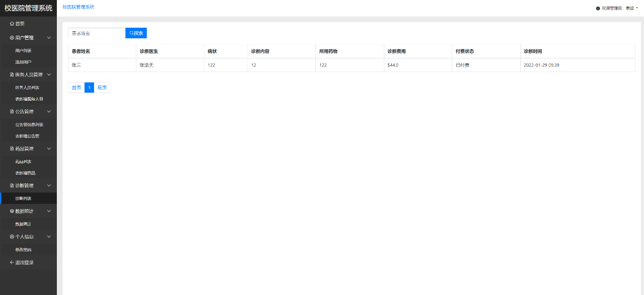Collapse the 诊断管理 section chevron

point(49,186)
